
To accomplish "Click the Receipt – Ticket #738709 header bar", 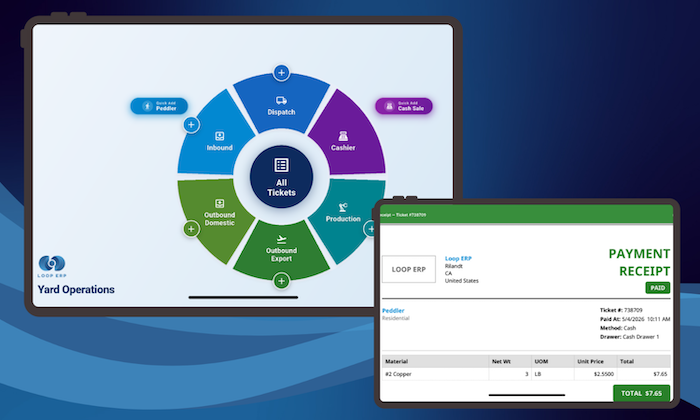I will click(x=526, y=215).
